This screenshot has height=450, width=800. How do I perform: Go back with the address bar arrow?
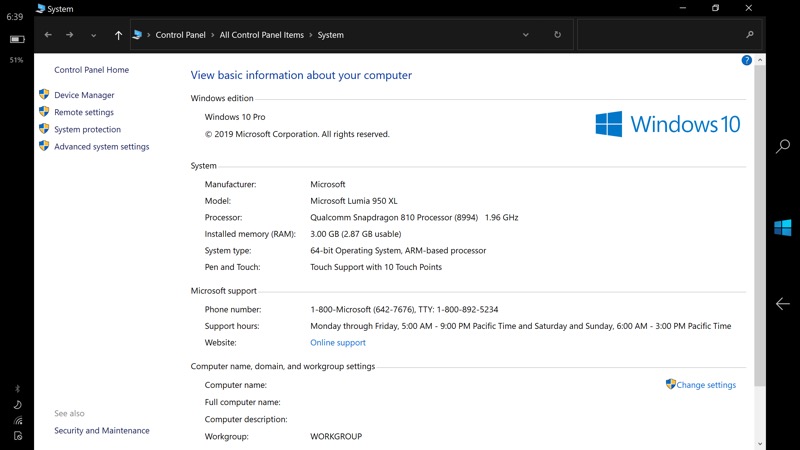48,35
